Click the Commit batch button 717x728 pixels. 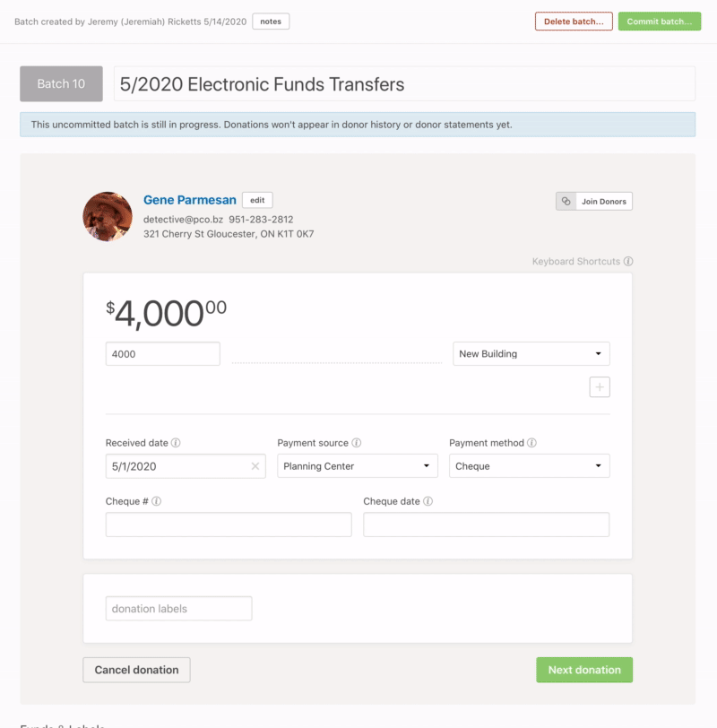point(659,22)
